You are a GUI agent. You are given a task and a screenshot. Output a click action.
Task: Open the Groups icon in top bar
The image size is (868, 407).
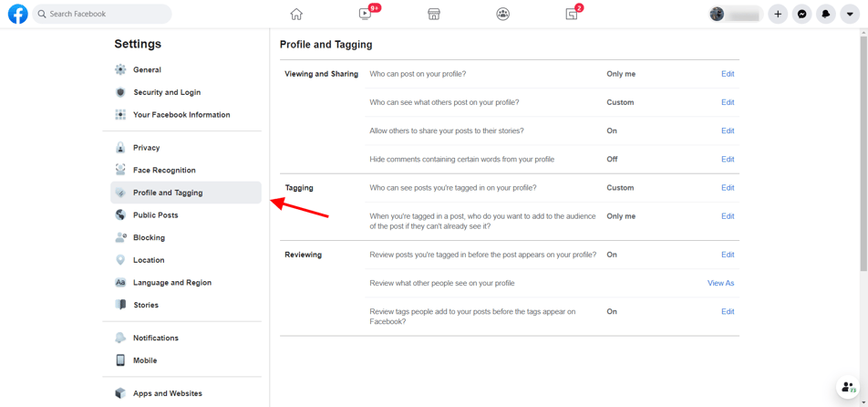[x=502, y=15]
